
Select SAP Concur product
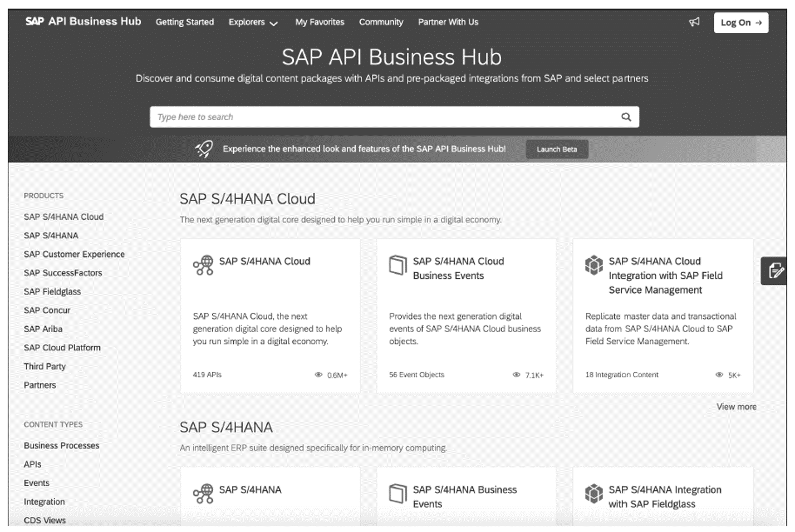click(47, 311)
